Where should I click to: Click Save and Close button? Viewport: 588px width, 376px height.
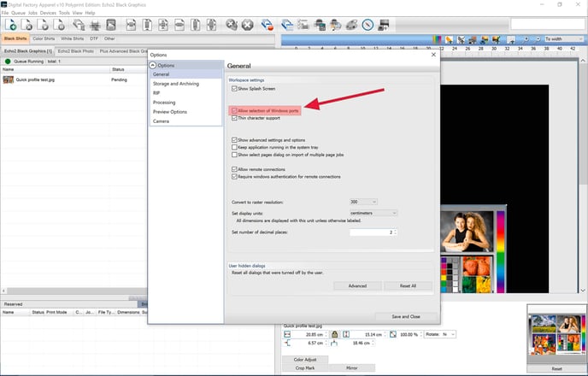[406, 316]
